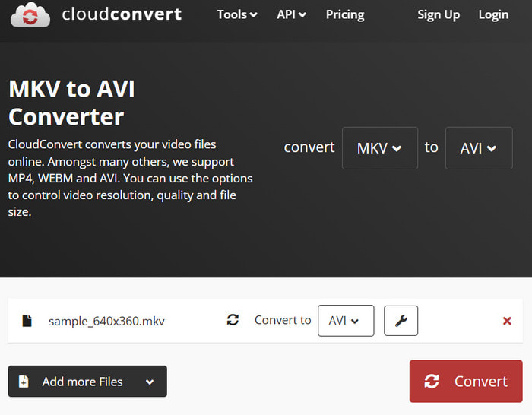
Task: Expand the Add more Files dropdown arrow
Action: point(150,382)
